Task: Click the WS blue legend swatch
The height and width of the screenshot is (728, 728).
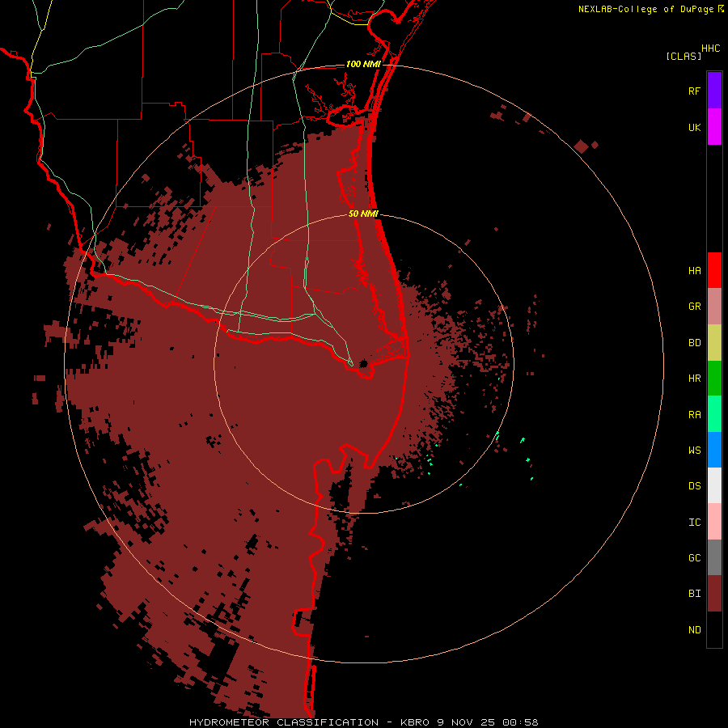Action: click(714, 450)
